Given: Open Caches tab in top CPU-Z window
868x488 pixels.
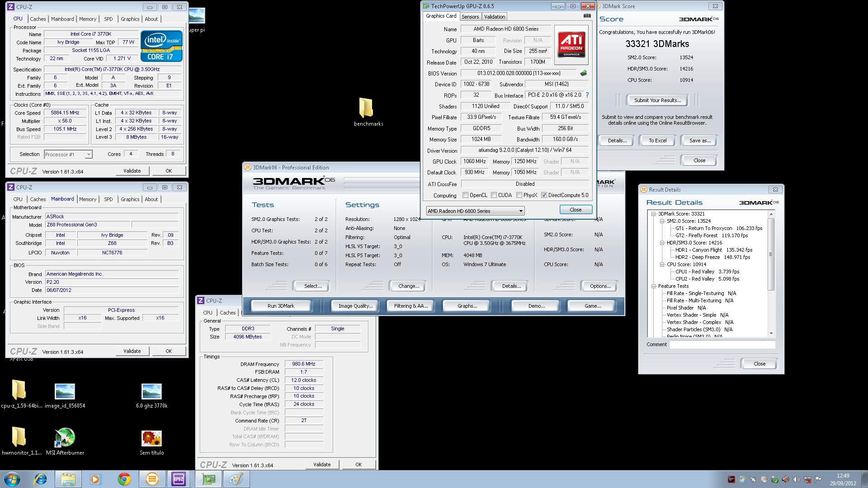Looking at the screenshot, I should coord(38,19).
